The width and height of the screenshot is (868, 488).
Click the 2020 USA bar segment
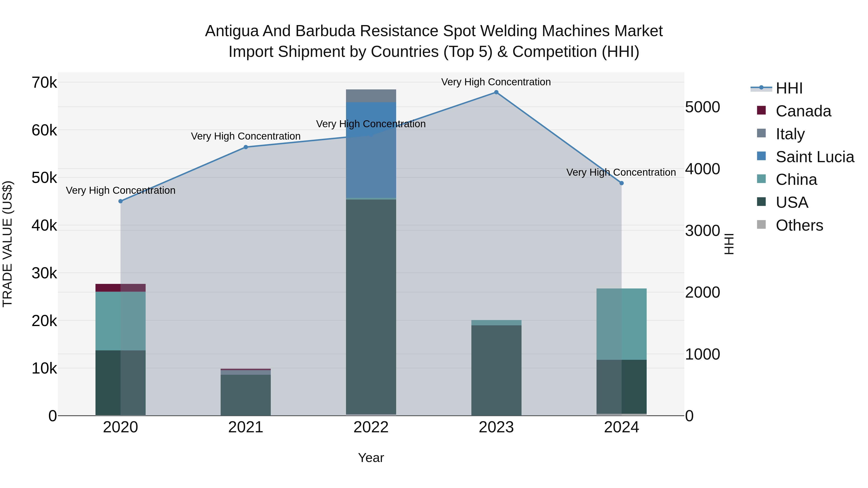121,383
